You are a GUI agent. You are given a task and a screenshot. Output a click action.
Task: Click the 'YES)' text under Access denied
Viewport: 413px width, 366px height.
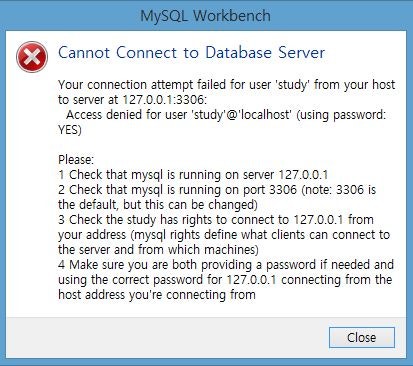click(70, 130)
